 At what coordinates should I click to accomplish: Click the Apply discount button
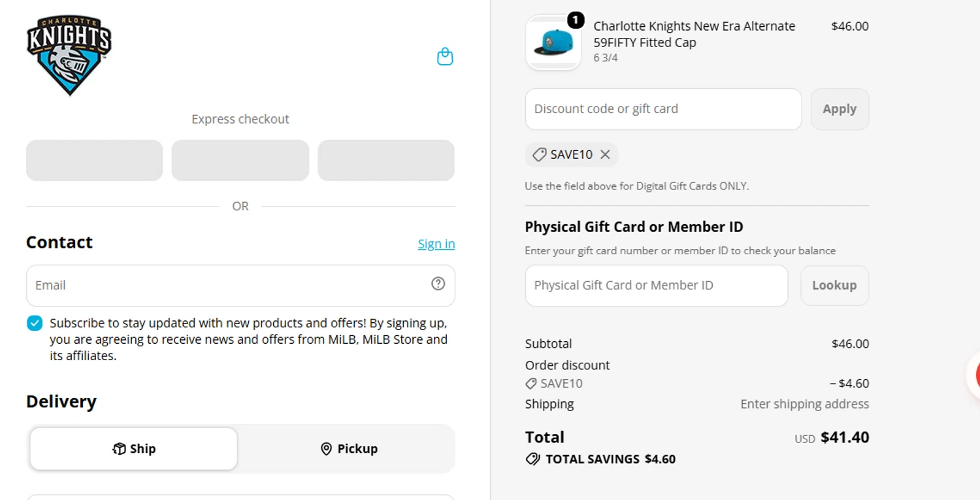[840, 109]
